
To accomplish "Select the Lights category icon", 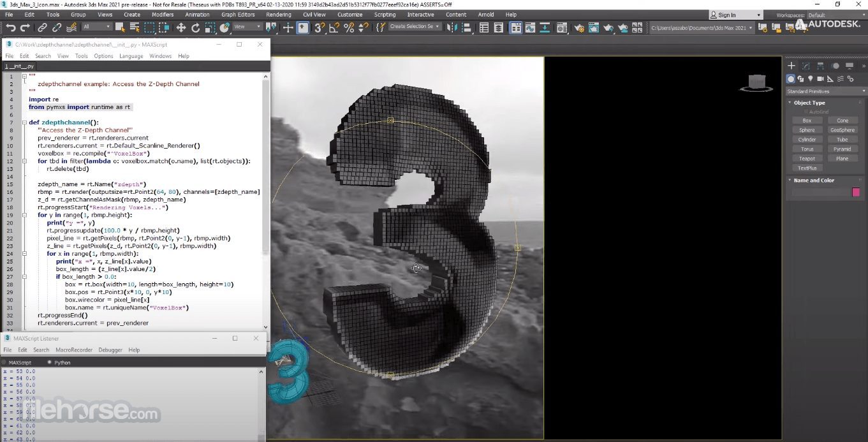I will 811,79.
